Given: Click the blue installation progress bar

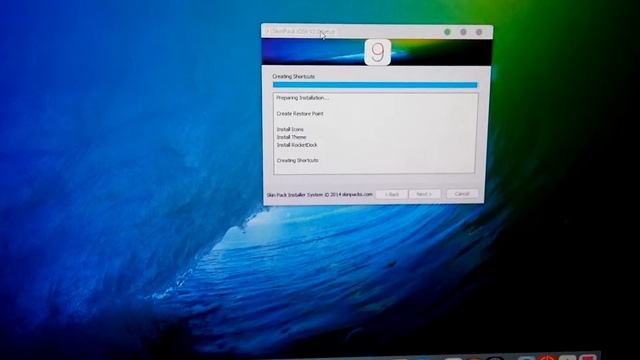Looking at the screenshot, I should 375,85.
